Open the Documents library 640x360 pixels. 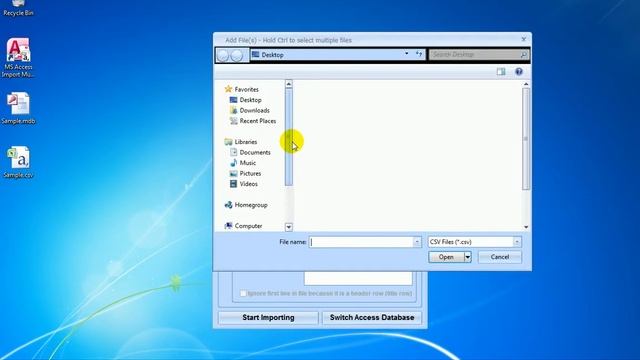pos(255,152)
